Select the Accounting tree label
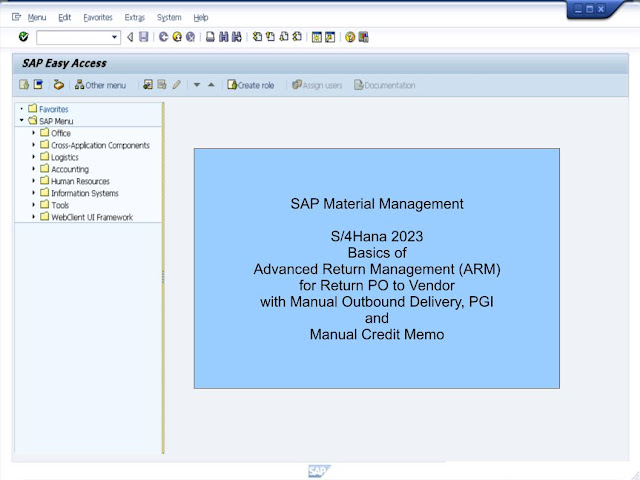This screenshot has width=640, height=480. tap(70, 169)
